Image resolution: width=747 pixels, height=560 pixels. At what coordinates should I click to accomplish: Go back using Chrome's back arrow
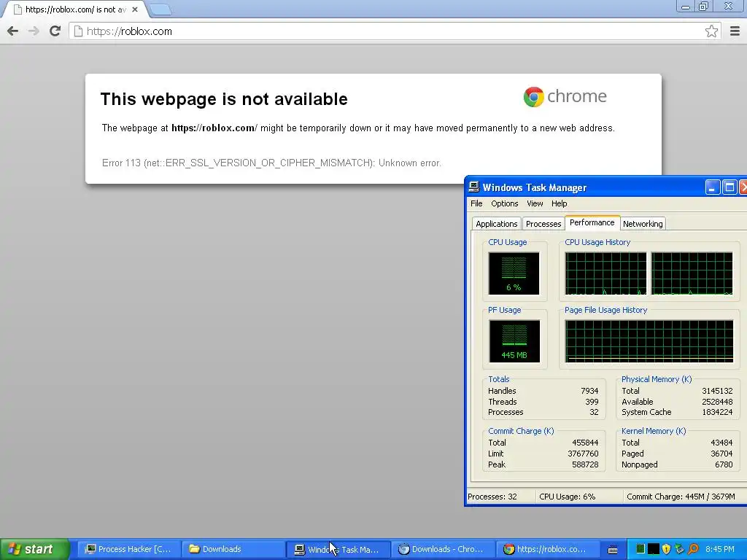pos(13,31)
